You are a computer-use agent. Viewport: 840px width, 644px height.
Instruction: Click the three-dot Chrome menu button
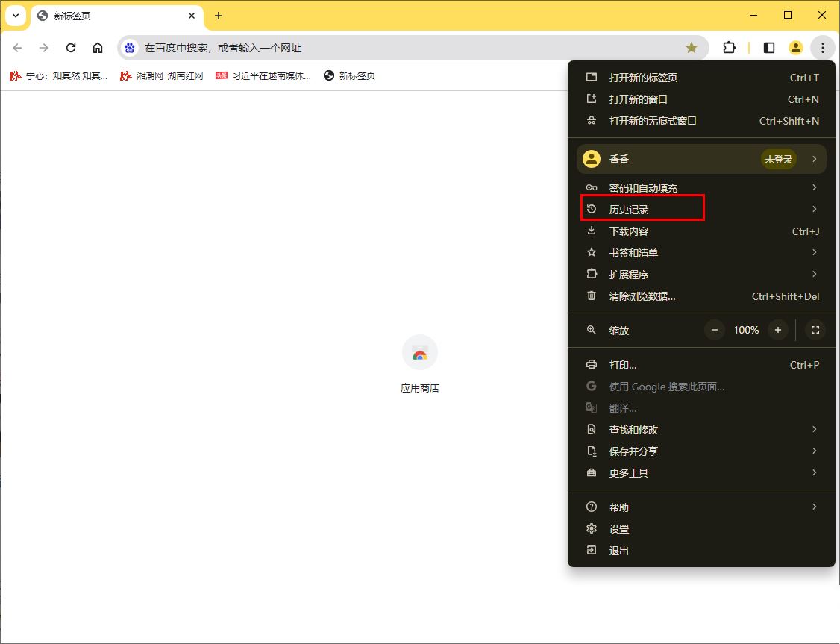pos(822,48)
